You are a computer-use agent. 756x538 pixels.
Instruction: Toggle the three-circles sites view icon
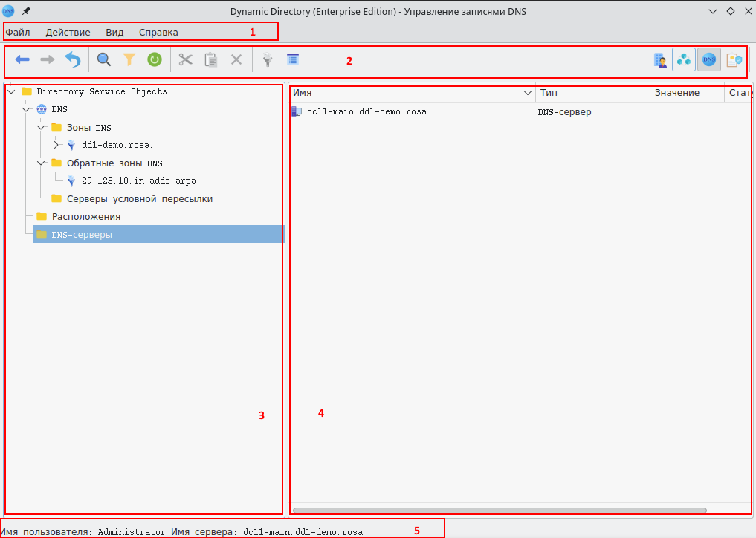coord(684,60)
